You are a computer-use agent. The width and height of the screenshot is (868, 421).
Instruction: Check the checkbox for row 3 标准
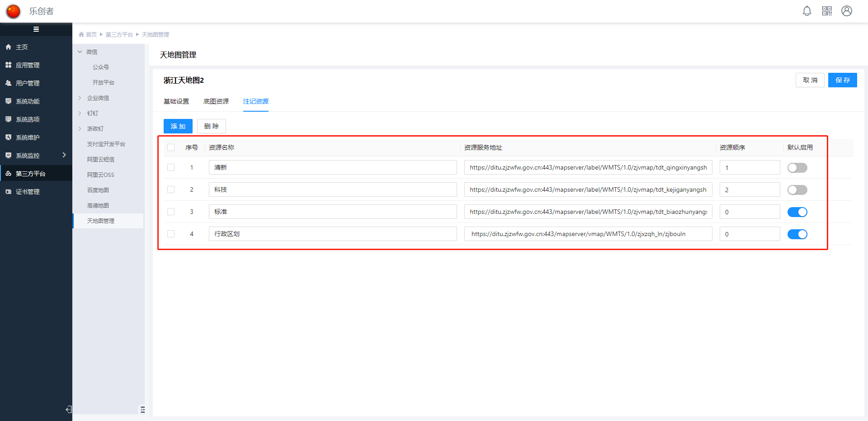[171, 212]
